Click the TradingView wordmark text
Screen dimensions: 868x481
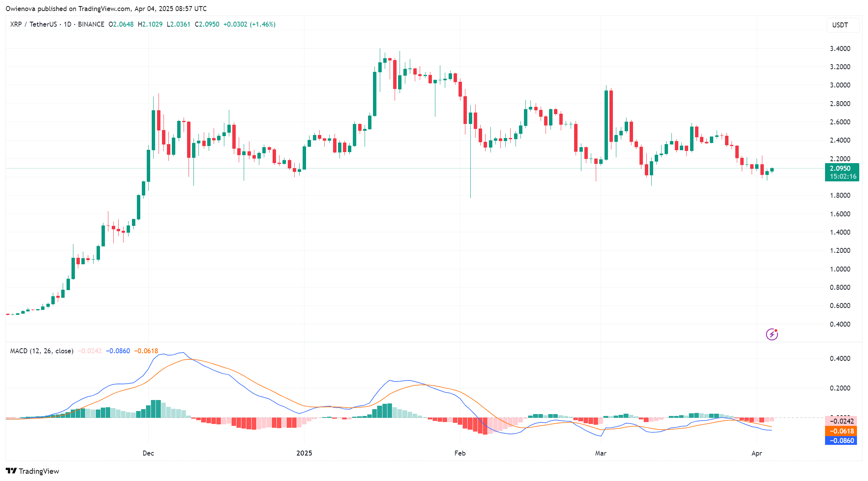pos(39,471)
